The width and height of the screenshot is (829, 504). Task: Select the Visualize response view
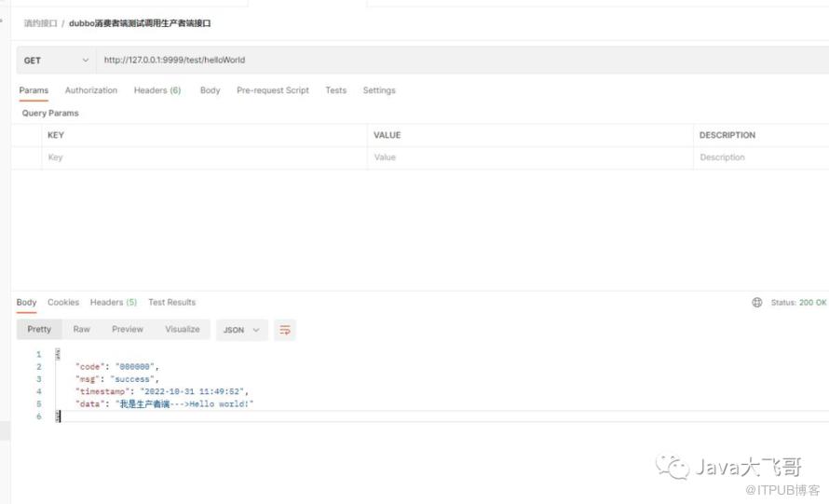(x=183, y=330)
